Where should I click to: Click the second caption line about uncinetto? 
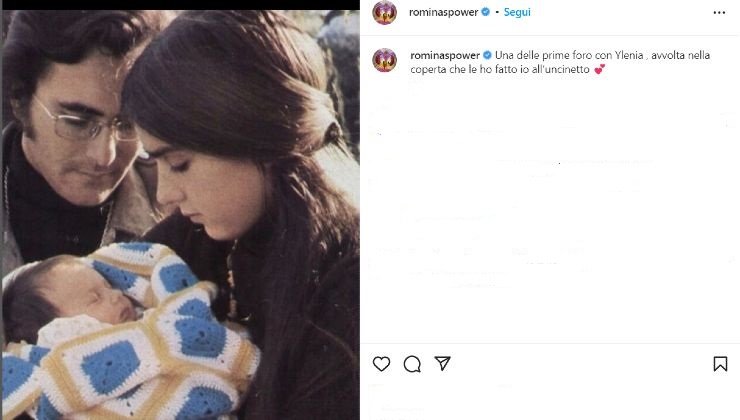500,70
